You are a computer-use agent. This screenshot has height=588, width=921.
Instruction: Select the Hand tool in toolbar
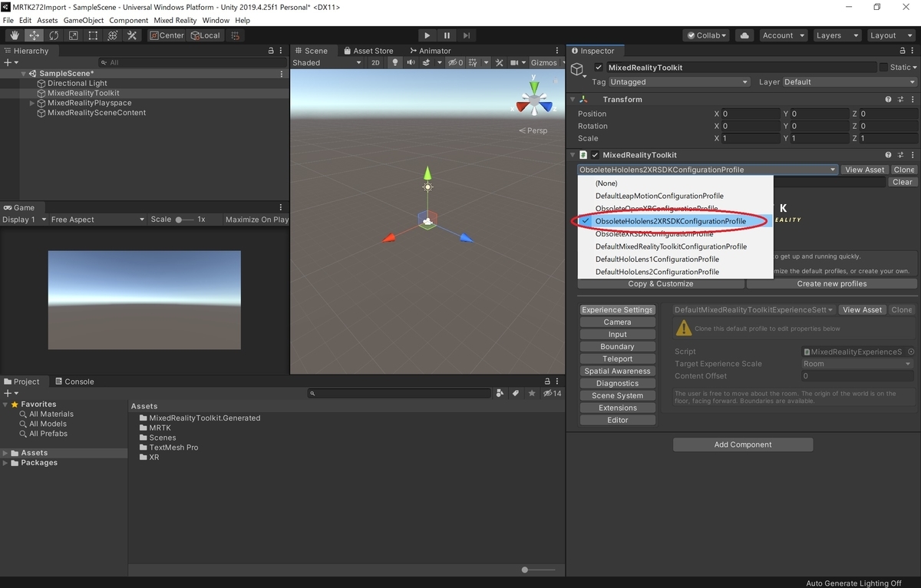point(15,35)
